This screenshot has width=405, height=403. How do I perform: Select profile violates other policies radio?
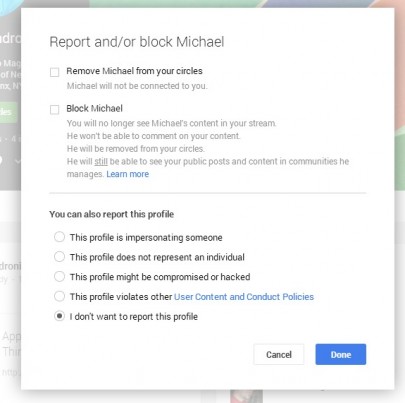[x=59, y=296]
